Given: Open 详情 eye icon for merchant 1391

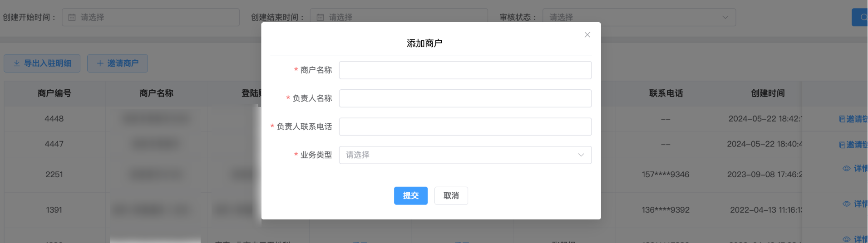Looking at the screenshot, I should (846, 204).
